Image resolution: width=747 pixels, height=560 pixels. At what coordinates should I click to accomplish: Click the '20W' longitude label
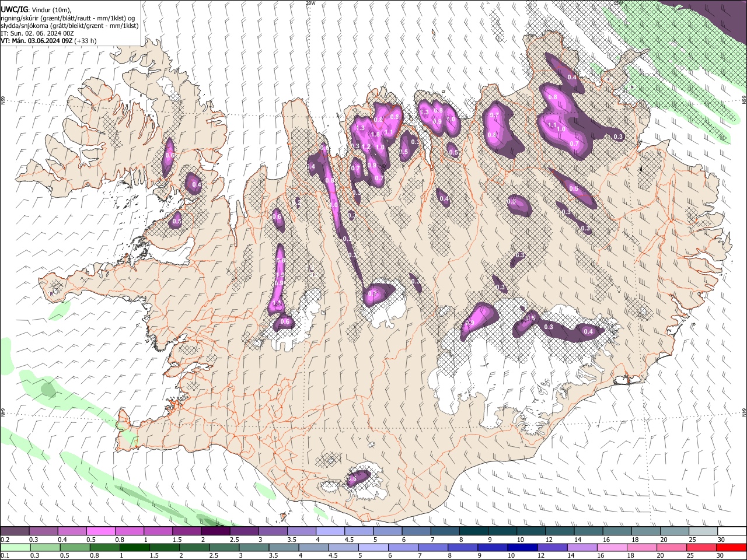[310, 3]
